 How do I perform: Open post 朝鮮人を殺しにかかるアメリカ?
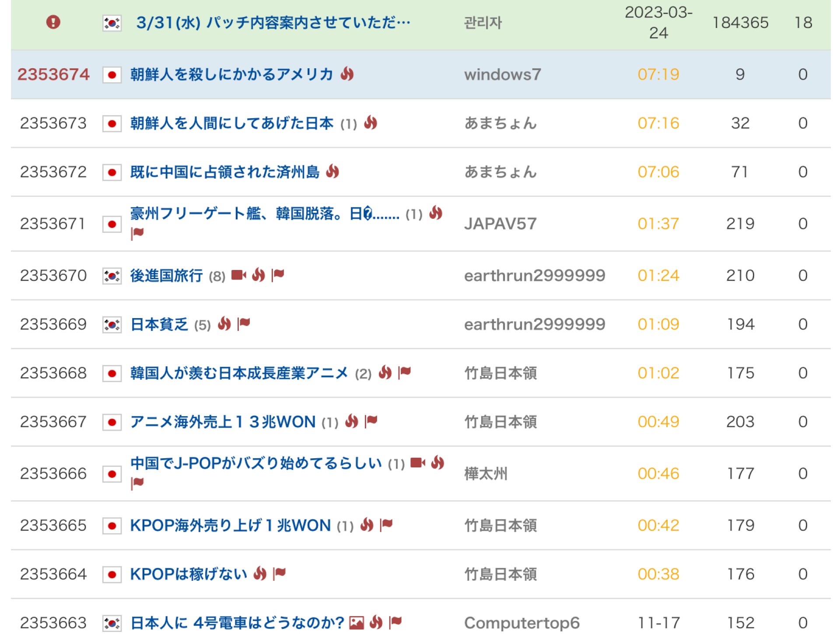click(232, 74)
